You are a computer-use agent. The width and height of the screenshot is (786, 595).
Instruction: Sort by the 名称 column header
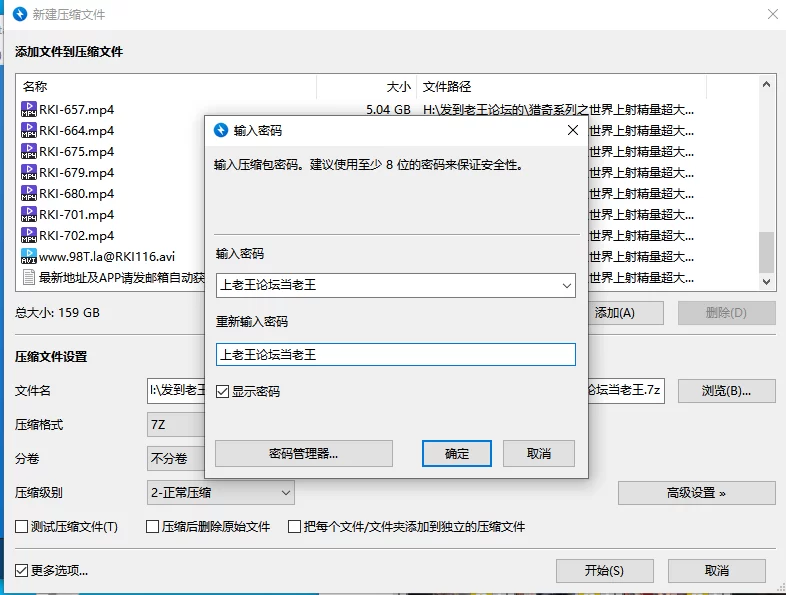[166, 87]
